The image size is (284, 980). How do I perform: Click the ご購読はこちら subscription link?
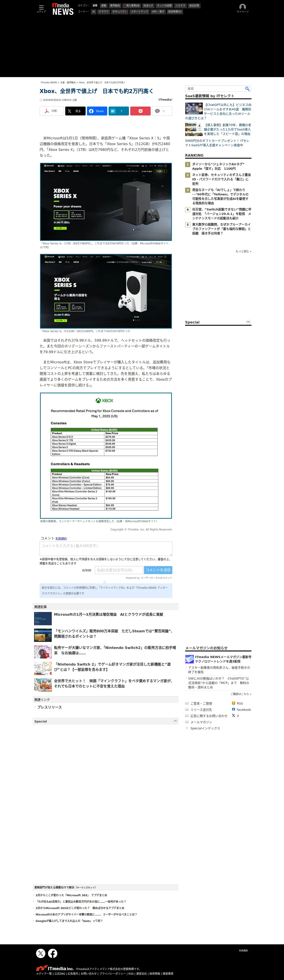click(x=241, y=694)
